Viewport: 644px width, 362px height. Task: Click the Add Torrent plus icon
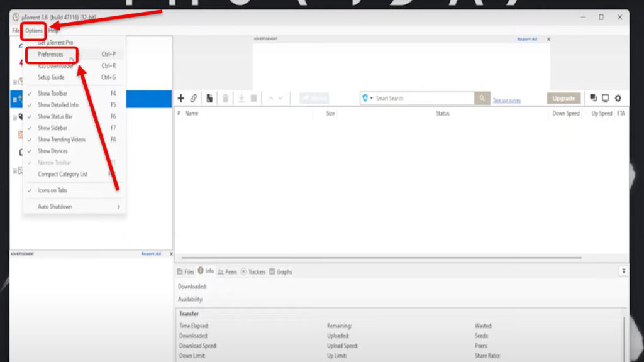(180, 98)
